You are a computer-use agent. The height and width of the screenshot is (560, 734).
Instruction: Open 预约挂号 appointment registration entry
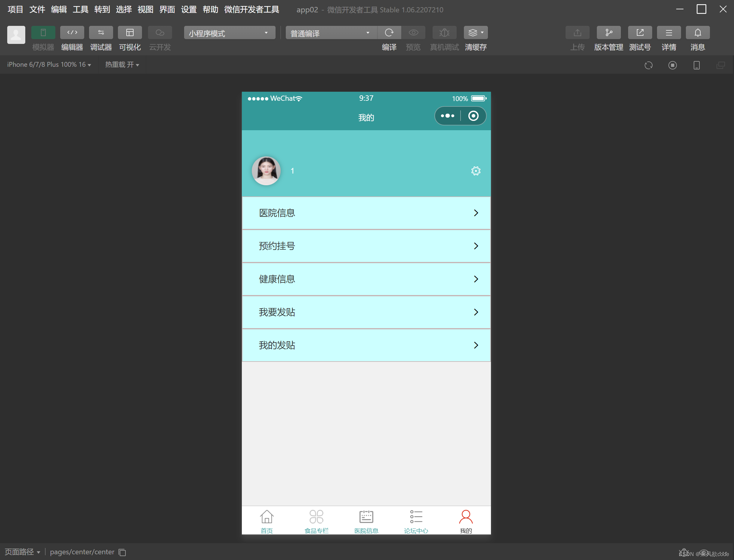pyautogui.click(x=366, y=246)
